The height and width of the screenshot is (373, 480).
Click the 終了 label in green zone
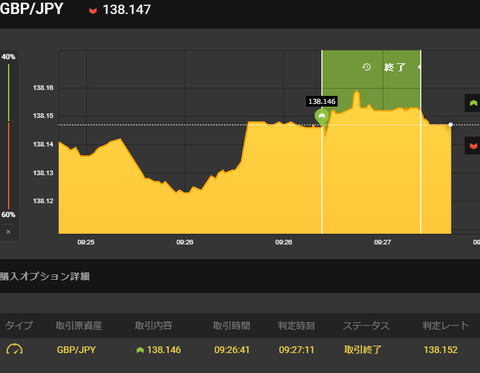(x=395, y=67)
